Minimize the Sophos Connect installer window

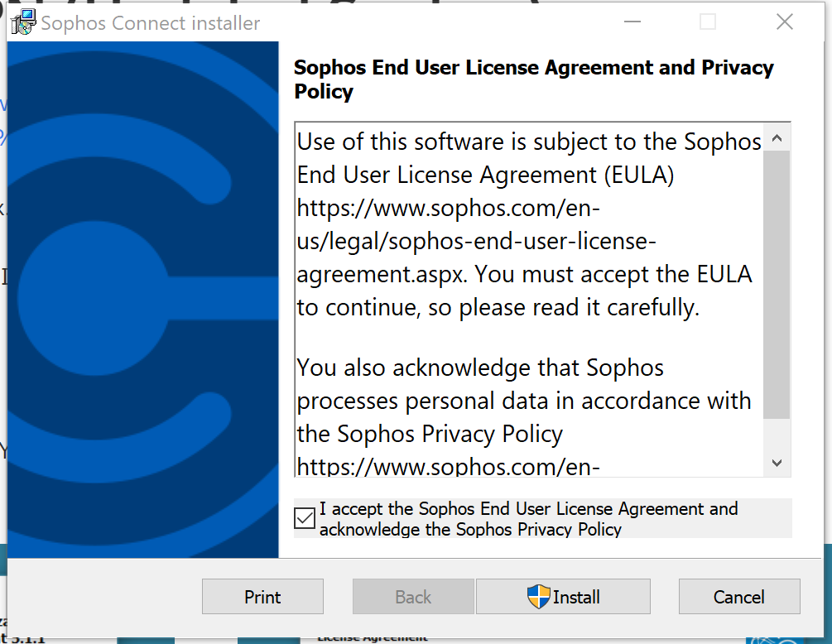click(631, 22)
